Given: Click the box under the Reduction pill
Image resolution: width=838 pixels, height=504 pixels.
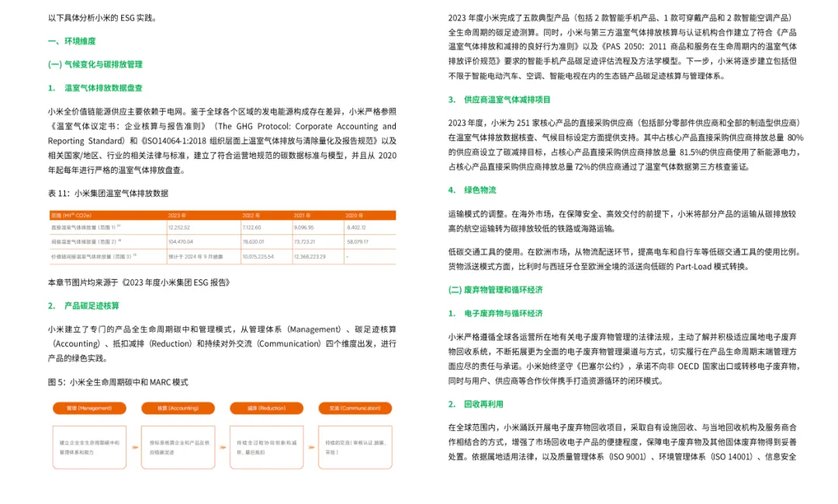Looking at the screenshot, I should [x=267, y=447].
